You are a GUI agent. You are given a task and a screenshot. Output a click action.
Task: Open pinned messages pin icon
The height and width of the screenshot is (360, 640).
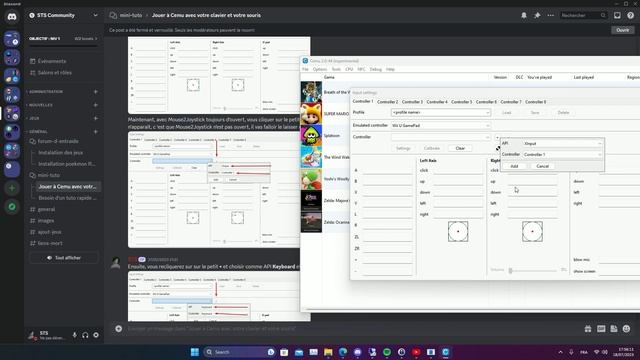click(537, 16)
